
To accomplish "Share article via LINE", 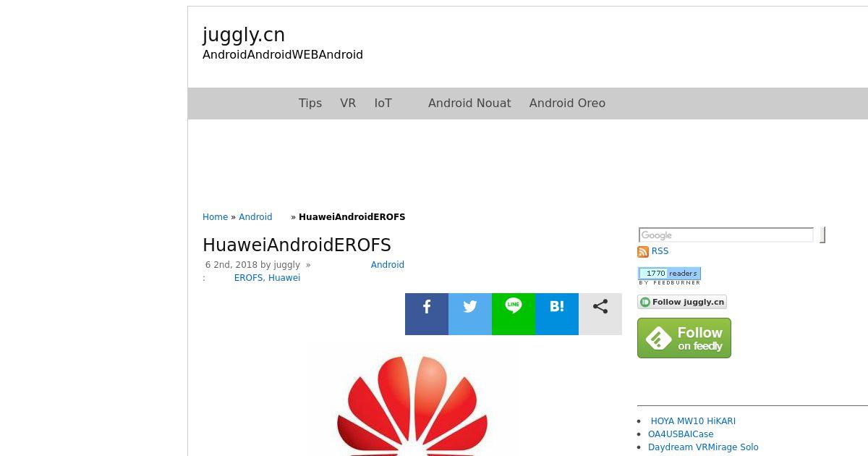I will click(514, 314).
